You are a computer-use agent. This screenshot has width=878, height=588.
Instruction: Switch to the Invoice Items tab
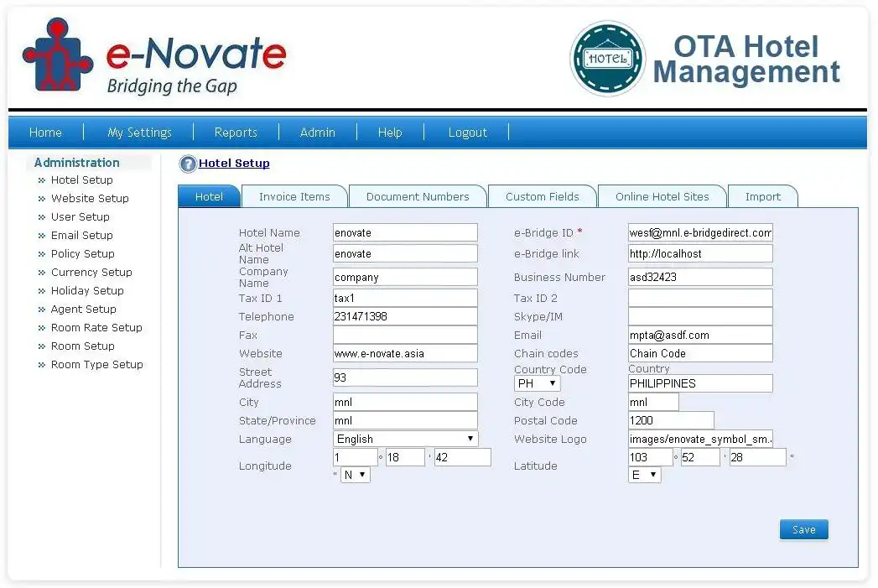[x=294, y=196]
